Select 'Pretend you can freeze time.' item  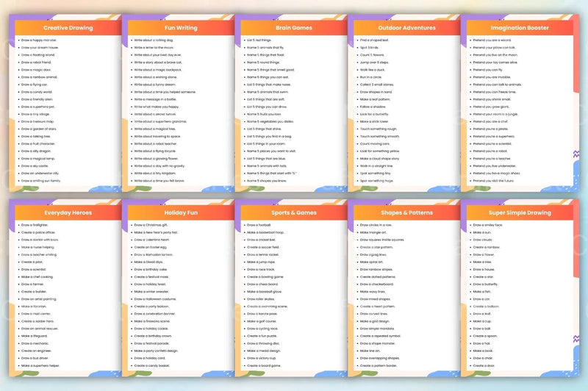(495, 92)
